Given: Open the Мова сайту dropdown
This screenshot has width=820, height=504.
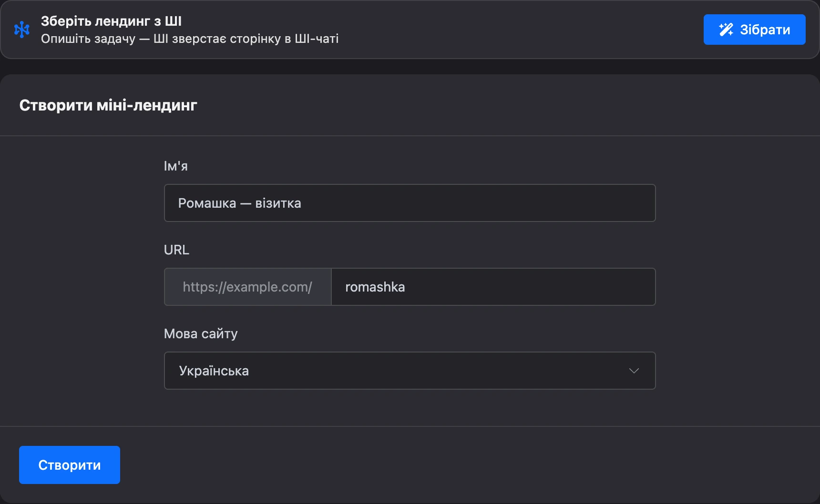Looking at the screenshot, I should point(410,371).
